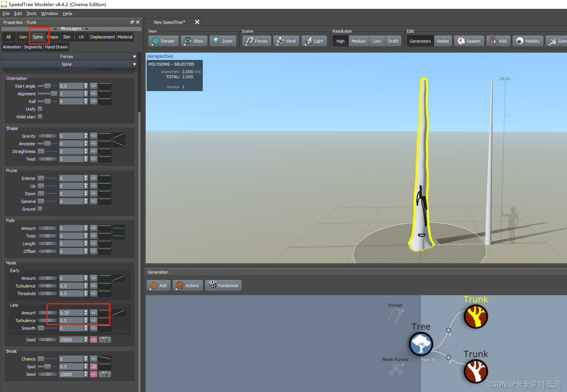
Task: Click the Add branch icon in Edit
Action: point(494,41)
